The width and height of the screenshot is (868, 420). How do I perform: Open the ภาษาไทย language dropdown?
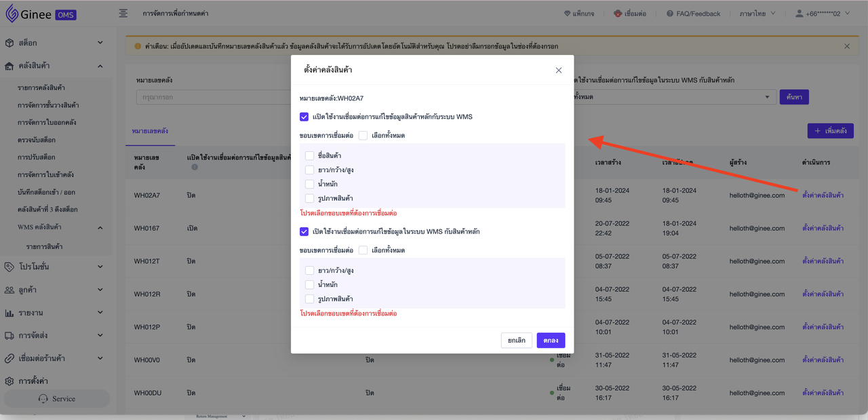(x=757, y=14)
